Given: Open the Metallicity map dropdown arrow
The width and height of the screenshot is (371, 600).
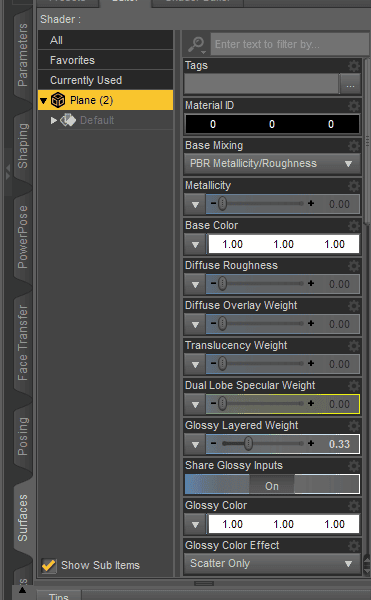Looking at the screenshot, I should 195,204.
